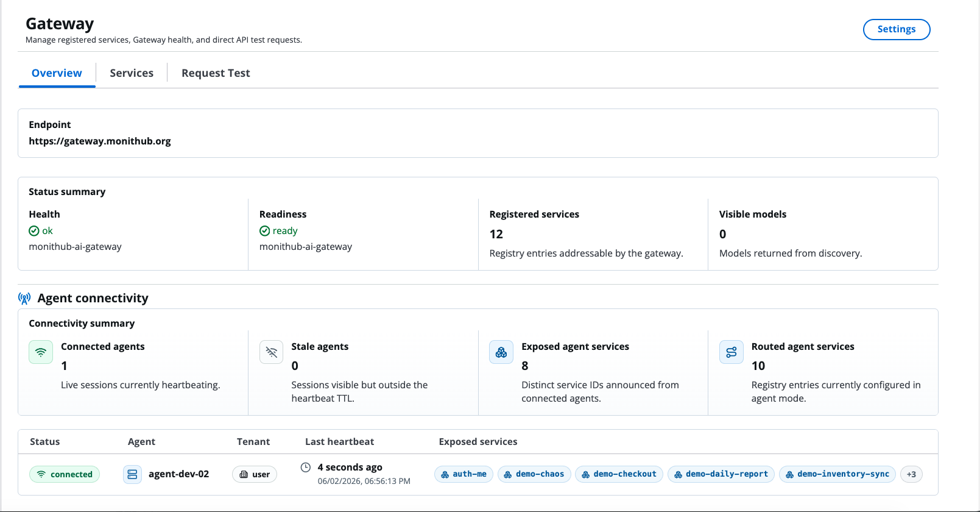Click the user tenant badge
Image resolution: width=980 pixels, height=512 pixels.
pyautogui.click(x=255, y=474)
